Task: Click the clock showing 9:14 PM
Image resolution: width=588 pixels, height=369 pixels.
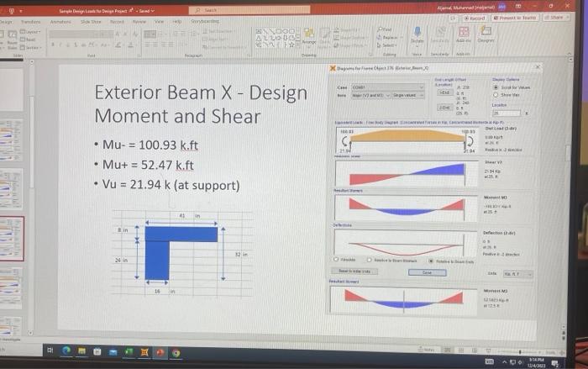Action: tap(536, 360)
